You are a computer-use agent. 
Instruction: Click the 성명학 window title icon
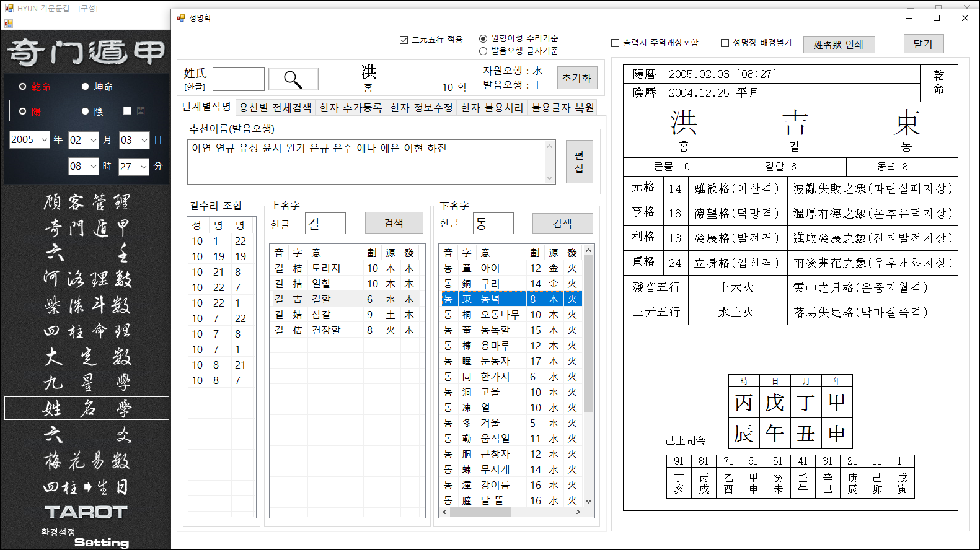click(x=181, y=18)
